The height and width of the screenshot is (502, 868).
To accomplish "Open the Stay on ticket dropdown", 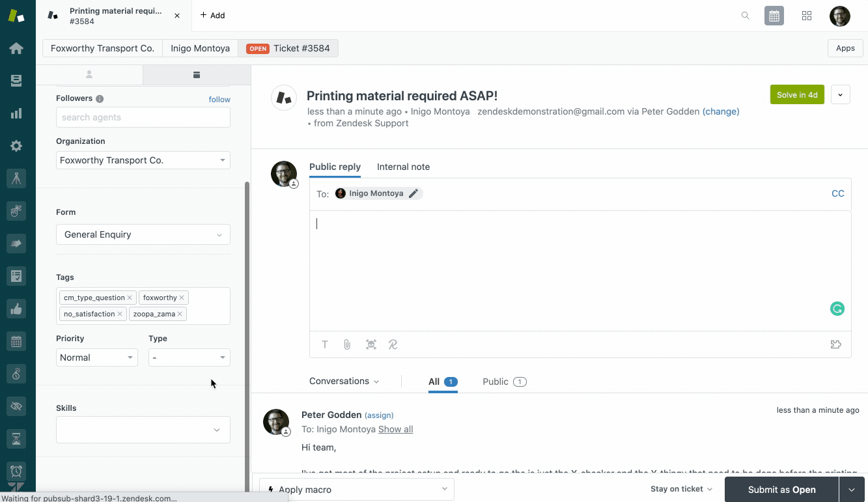I will [x=682, y=489].
